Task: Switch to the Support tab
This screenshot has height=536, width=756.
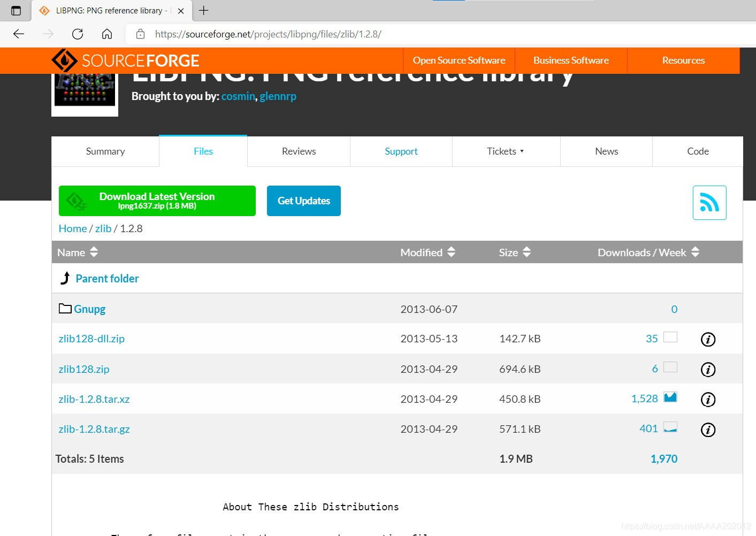Action: [x=401, y=151]
